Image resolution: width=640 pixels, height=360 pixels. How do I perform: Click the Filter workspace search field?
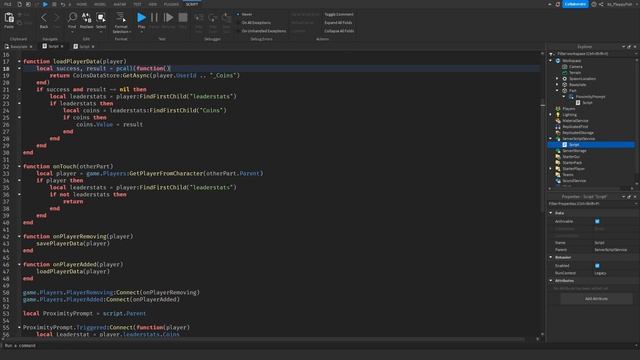[592, 53]
